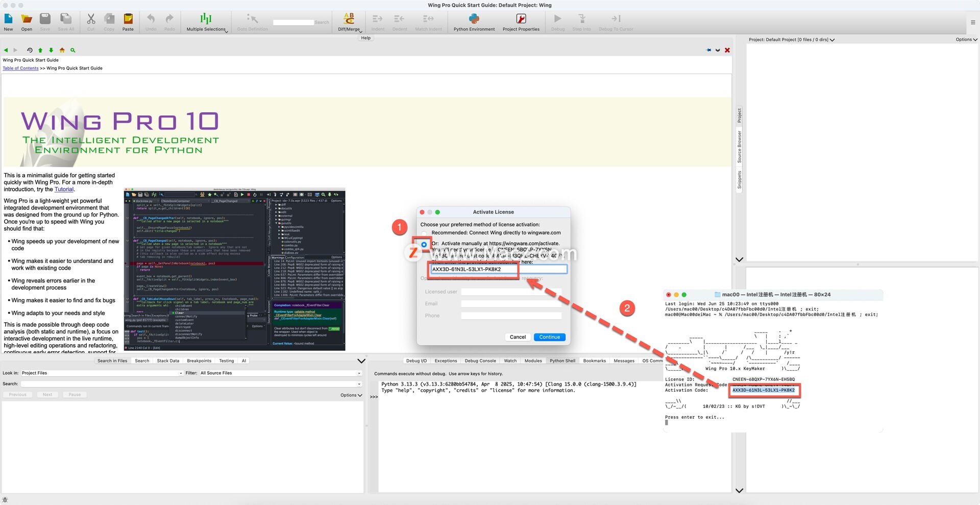
Task: Click the Save All toolbar icon
Action: click(x=66, y=19)
